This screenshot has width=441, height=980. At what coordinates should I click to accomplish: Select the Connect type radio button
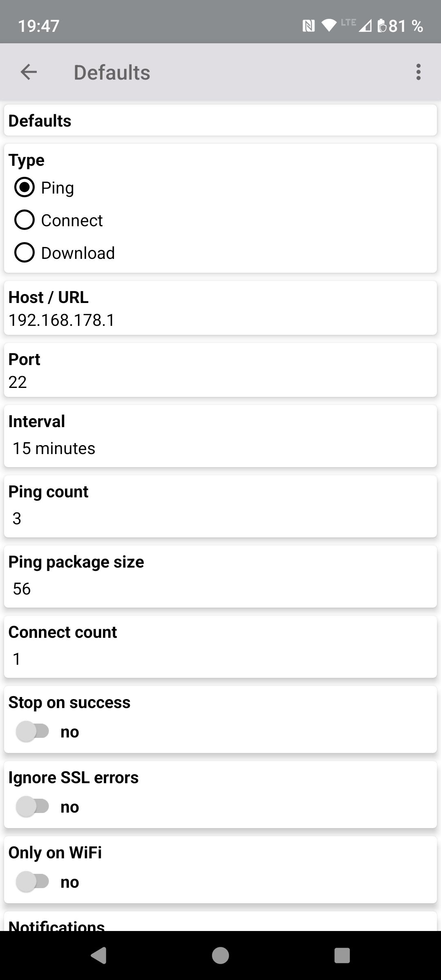pyautogui.click(x=24, y=220)
